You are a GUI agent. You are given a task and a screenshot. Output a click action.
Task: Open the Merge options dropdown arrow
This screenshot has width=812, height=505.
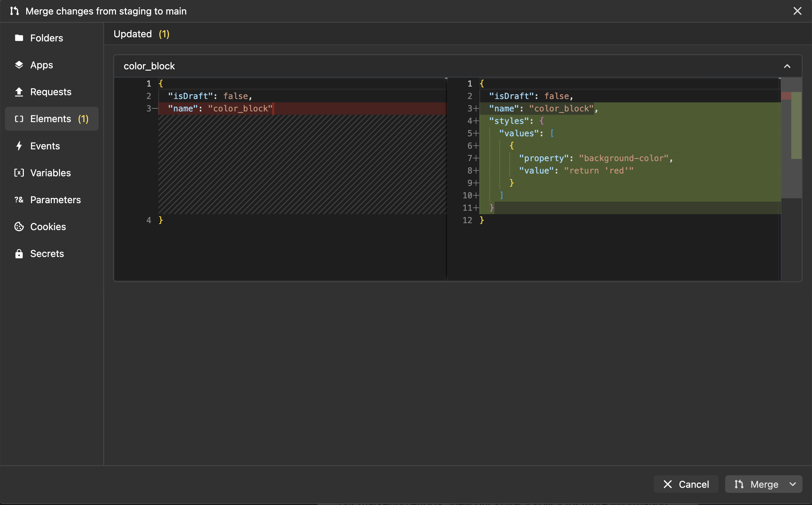793,484
